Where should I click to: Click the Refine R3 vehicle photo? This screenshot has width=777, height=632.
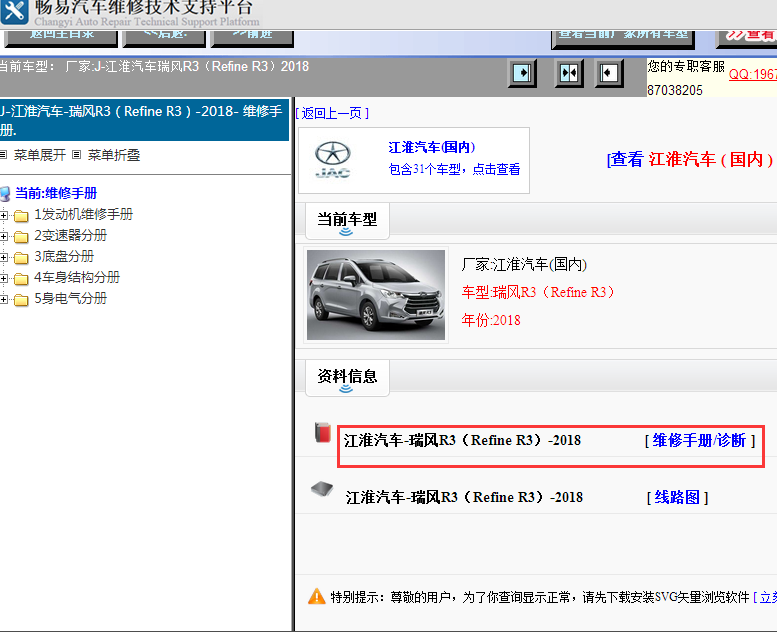(376, 295)
